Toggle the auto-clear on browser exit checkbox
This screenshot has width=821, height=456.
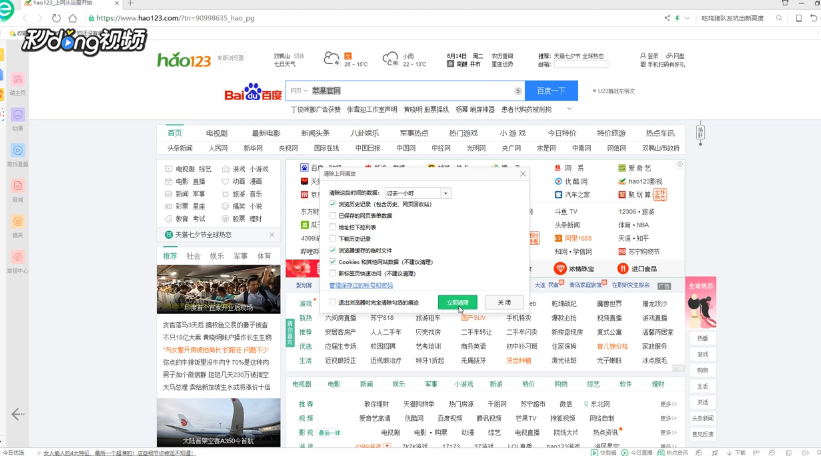pos(332,302)
